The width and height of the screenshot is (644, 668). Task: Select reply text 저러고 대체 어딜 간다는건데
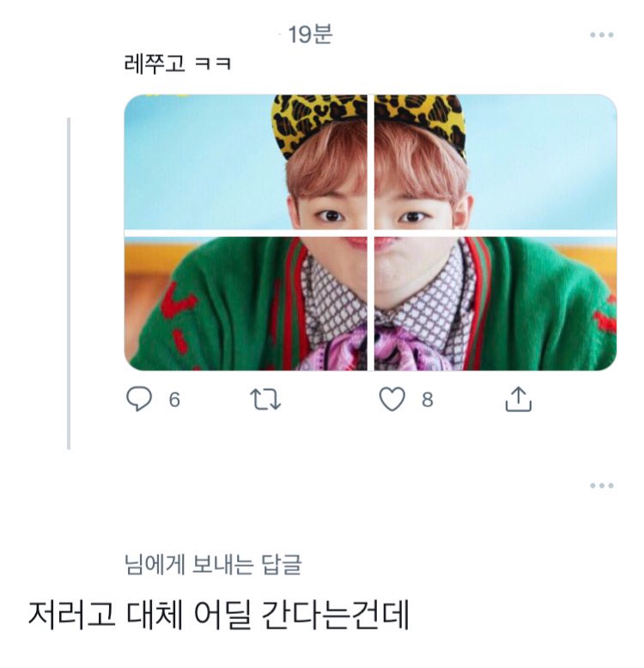tap(218, 614)
